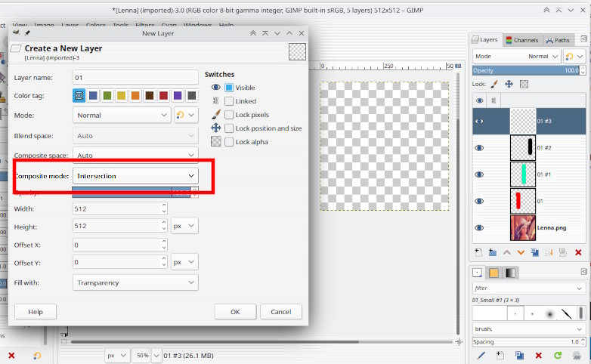Lower layer with the orange down arrow
The width and height of the screenshot is (591, 364).
[521, 252]
